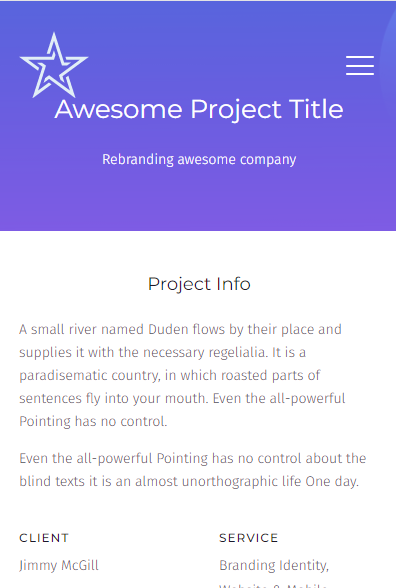The height and width of the screenshot is (588, 396).
Task: Click the line starting 'paradisematic country'
Action: pos(170,375)
